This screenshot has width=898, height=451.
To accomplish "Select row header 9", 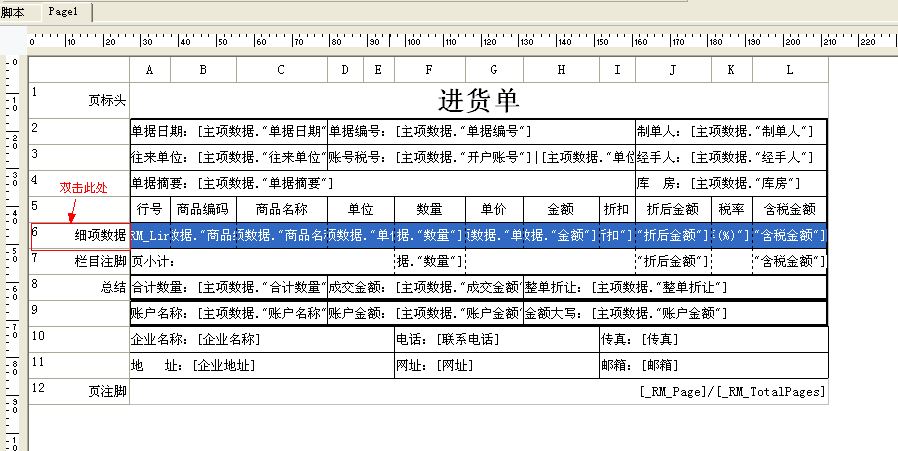I will coord(80,313).
